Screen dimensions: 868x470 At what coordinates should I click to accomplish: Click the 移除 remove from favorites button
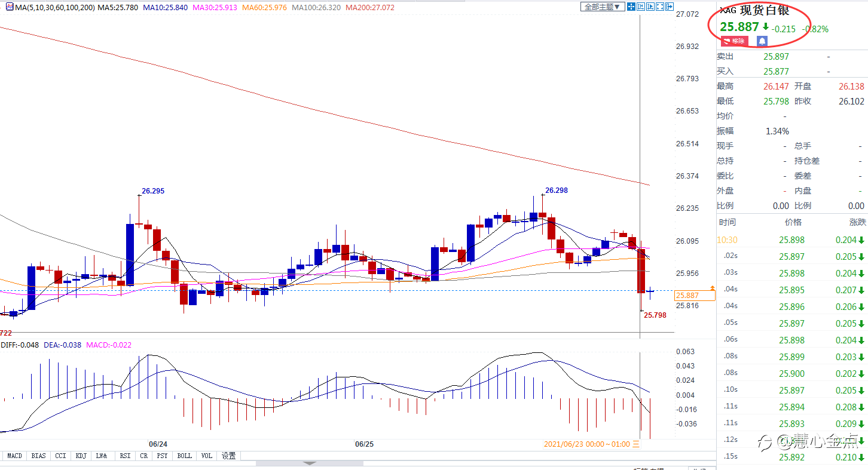pyautogui.click(x=735, y=41)
